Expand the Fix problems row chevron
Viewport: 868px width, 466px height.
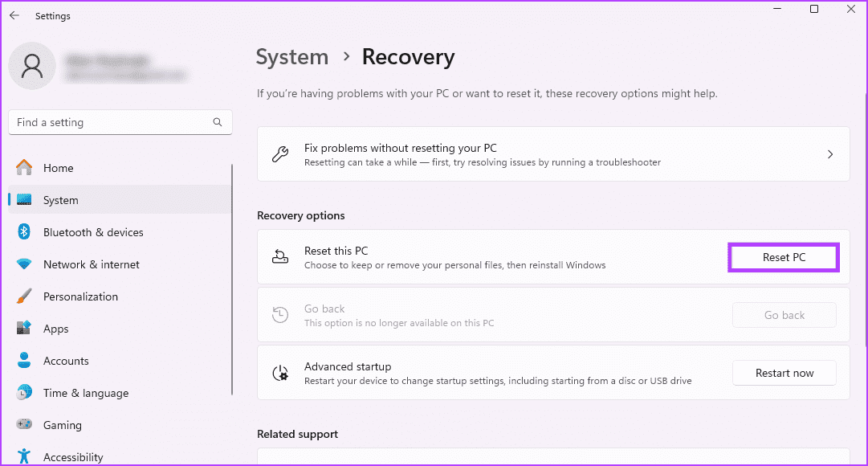830,153
